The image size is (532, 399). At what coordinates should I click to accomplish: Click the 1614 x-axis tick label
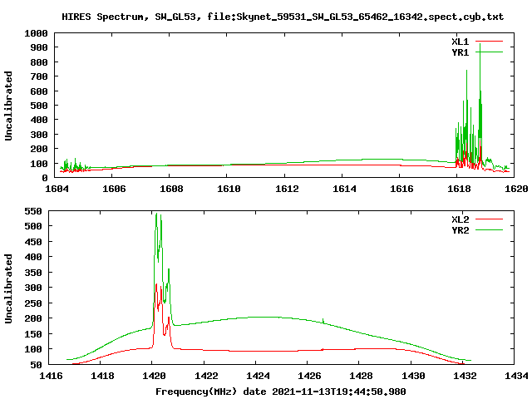[344, 189]
